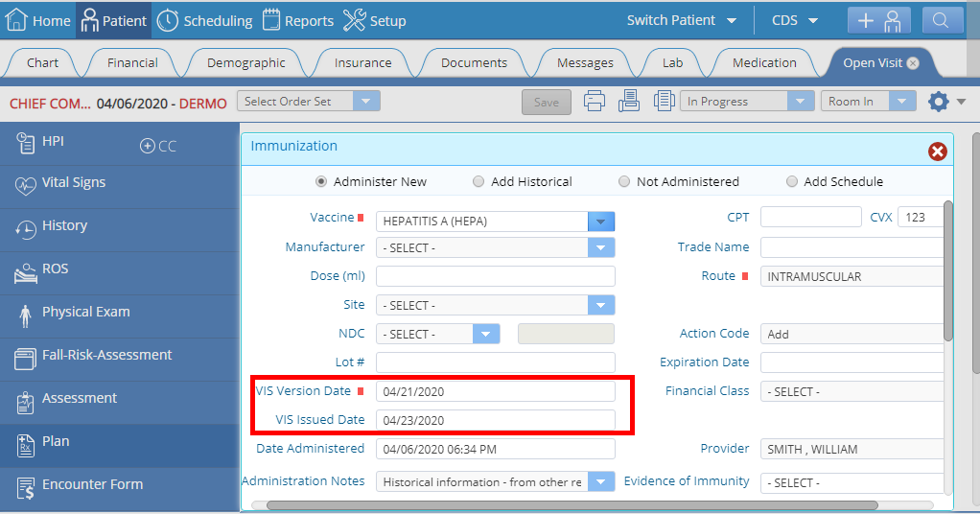Image resolution: width=980 pixels, height=514 pixels.
Task: Click the fax printer icon
Action: [x=629, y=101]
